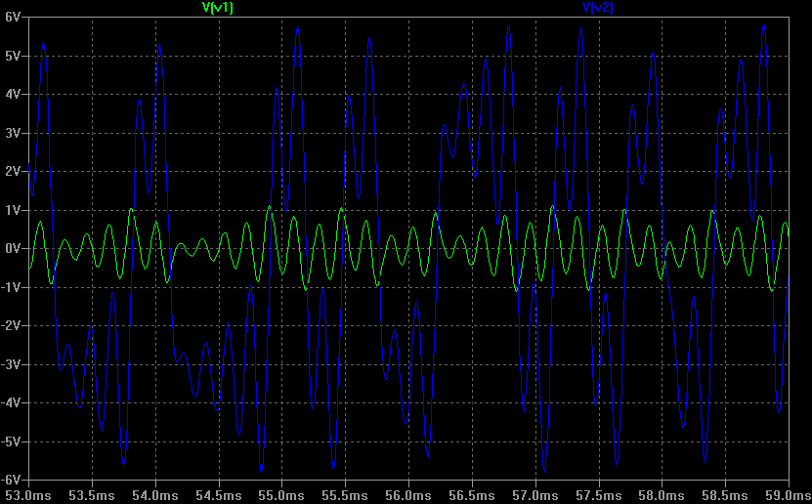Click the 1V vertical axis label
The image size is (812, 504).
point(13,210)
